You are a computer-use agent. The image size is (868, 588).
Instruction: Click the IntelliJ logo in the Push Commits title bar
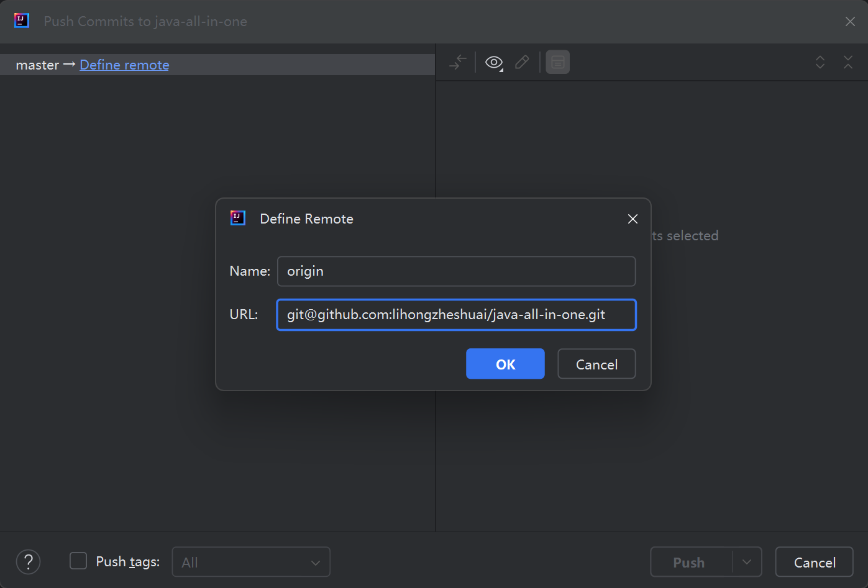click(x=22, y=21)
